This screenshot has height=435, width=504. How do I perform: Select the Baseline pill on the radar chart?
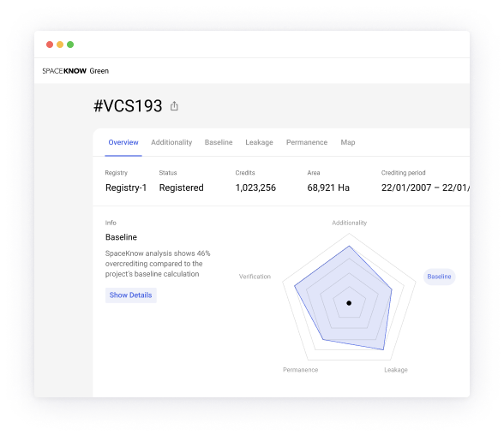pos(439,277)
